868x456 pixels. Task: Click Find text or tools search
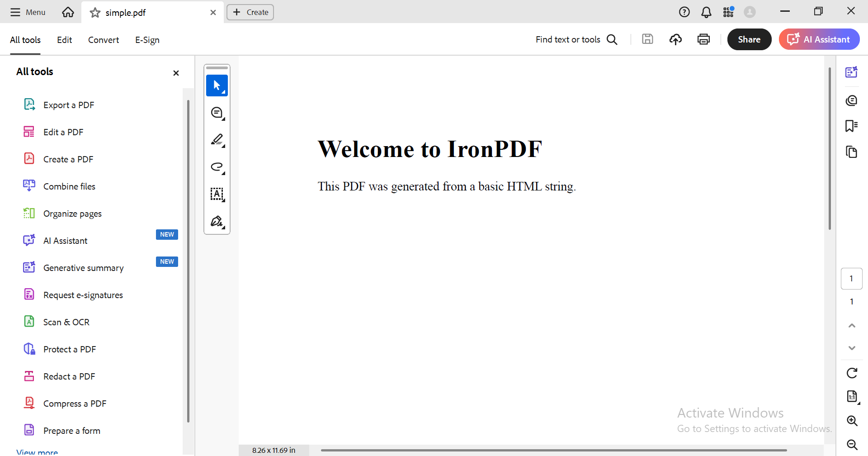(x=576, y=39)
